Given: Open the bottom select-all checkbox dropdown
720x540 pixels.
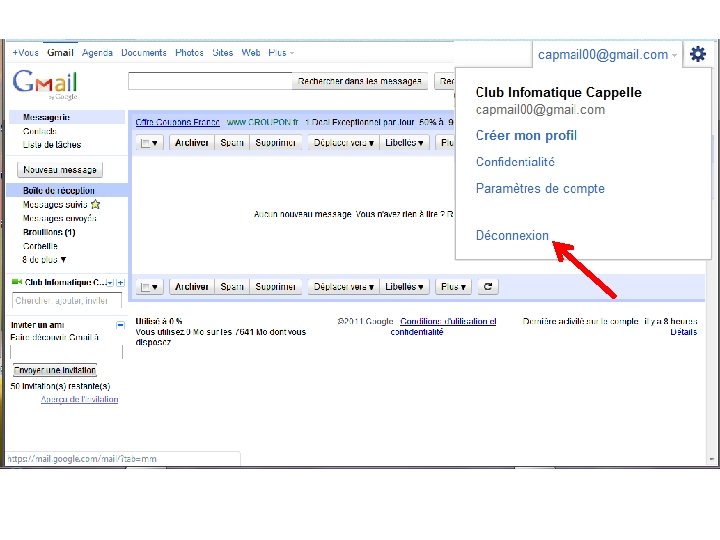Looking at the screenshot, I should click(x=149, y=287).
